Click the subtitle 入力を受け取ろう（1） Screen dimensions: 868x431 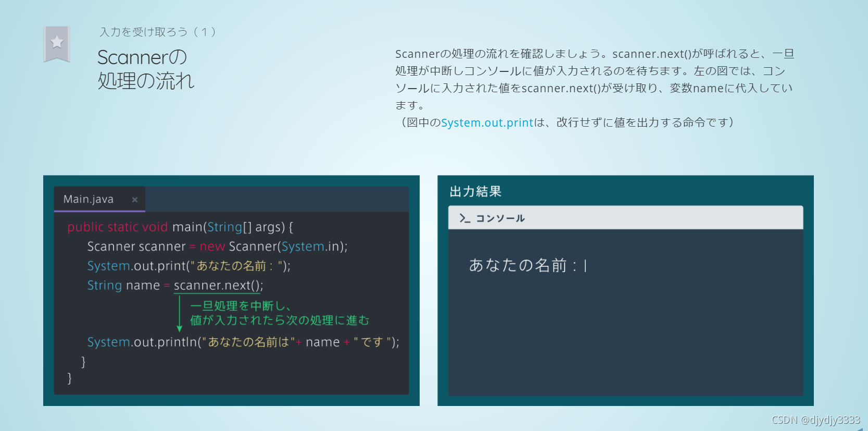158,32
